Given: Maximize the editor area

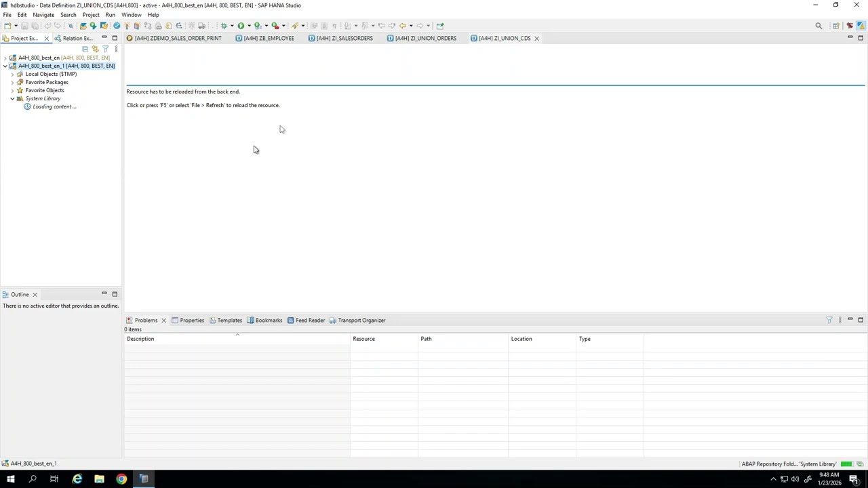Looking at the screenshot, I should (x=861, y=37).
